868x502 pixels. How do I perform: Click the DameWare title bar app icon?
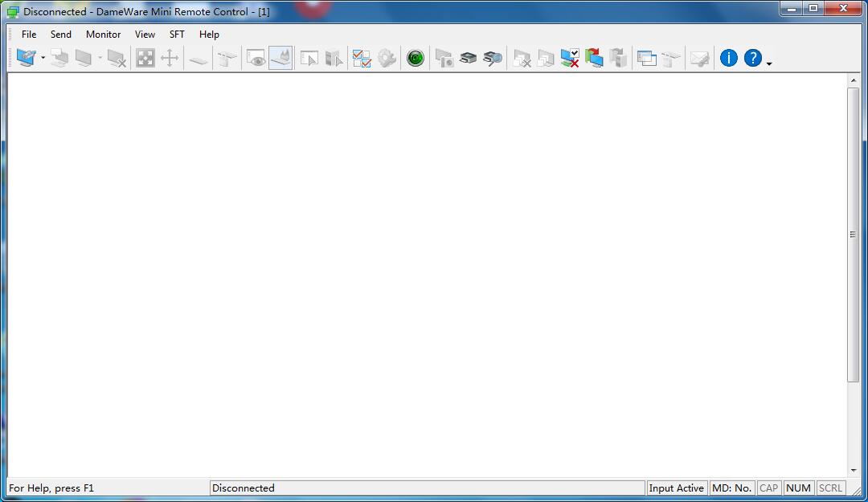coord(13,11)
